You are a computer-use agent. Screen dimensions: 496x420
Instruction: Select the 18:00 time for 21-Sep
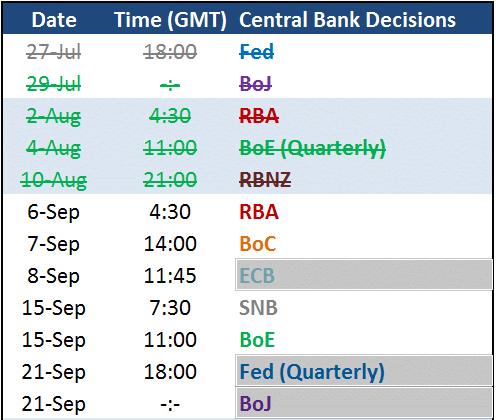(170, 372)
